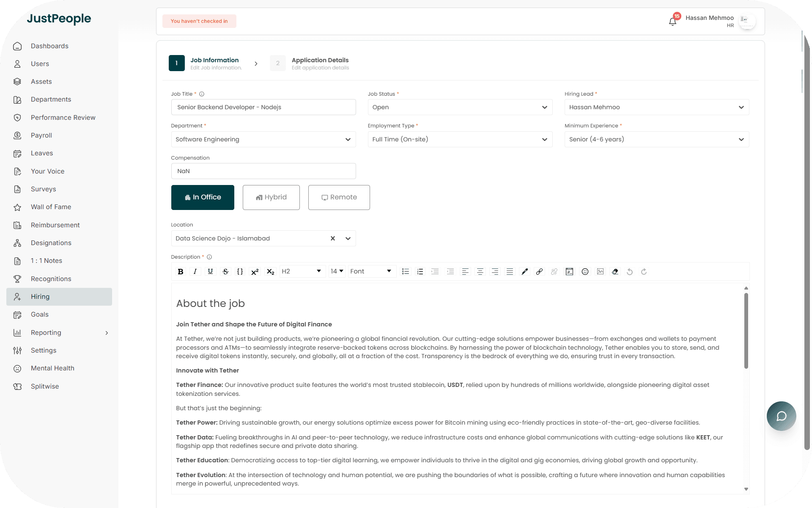Open Payroll from the sidebar

tap(41, 135)
